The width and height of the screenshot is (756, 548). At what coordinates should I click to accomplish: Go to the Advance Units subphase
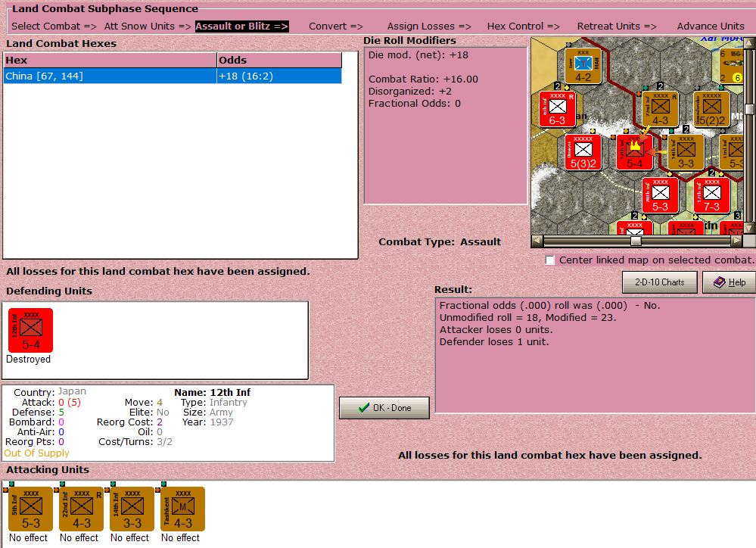click(x=711, y=26)
